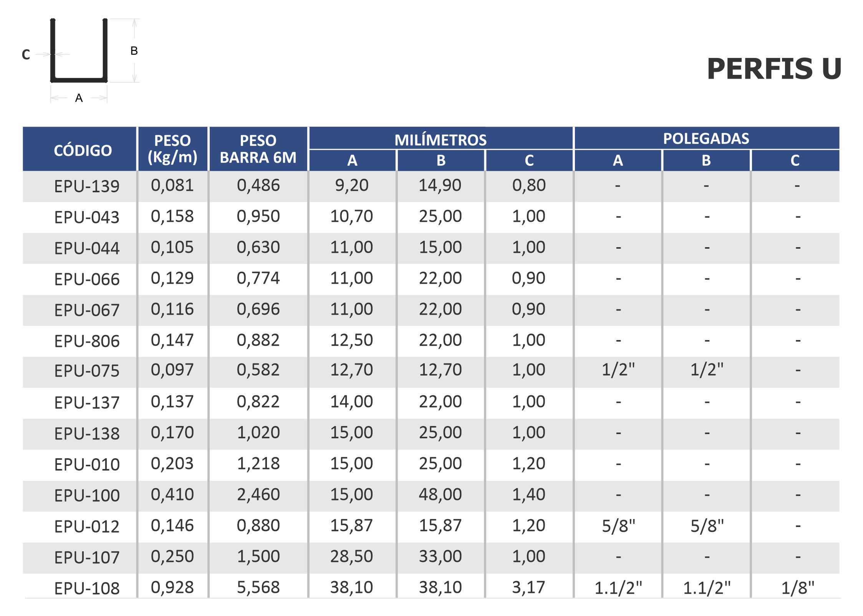Image resolution: width=863 pixels, height=616 pixels.
Task: Click the CÓDIGO column header
Action: [x=83, y=150]
